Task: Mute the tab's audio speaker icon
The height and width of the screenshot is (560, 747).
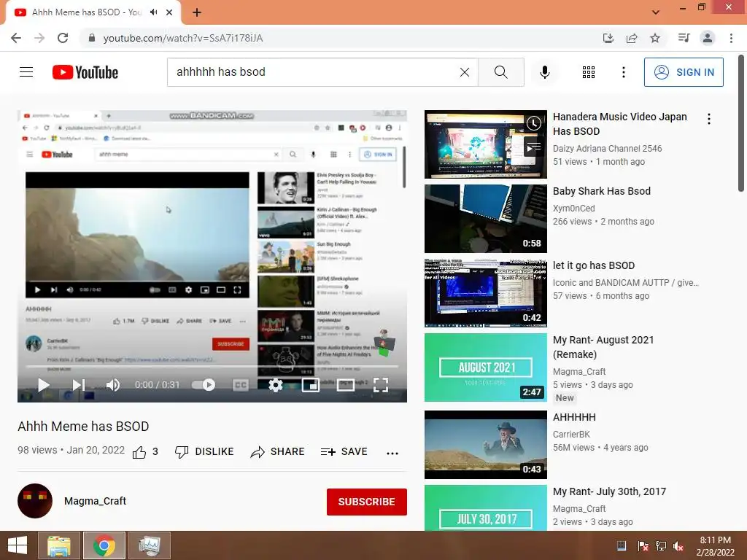Action: [x=153, y=12]
